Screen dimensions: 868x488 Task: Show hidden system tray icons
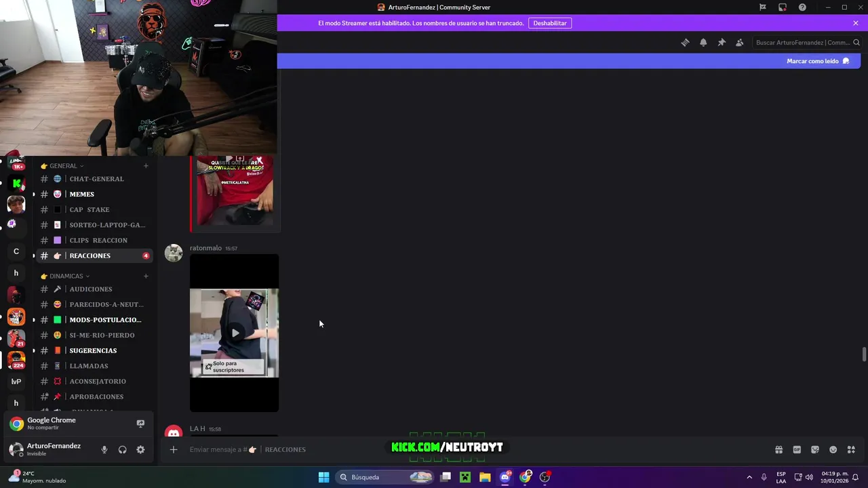pos(749,477)
